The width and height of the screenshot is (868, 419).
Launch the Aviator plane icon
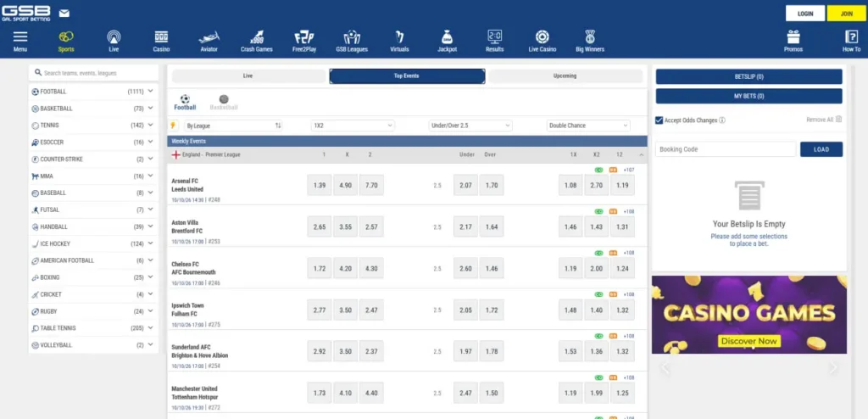click(209, 37)
